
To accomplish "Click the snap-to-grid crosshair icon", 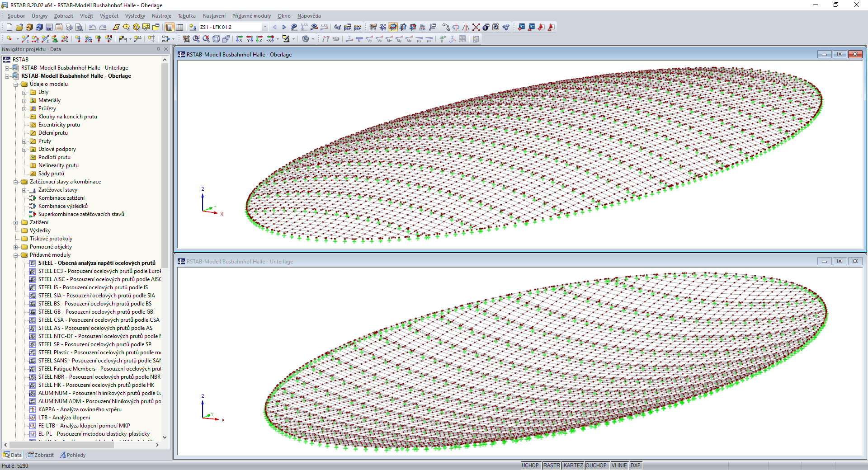I will pos(383,27).
